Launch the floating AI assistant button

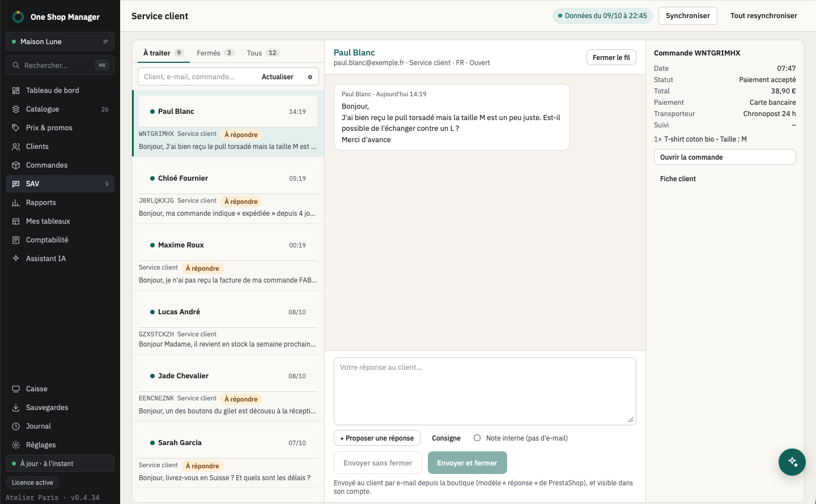point(792,462)
